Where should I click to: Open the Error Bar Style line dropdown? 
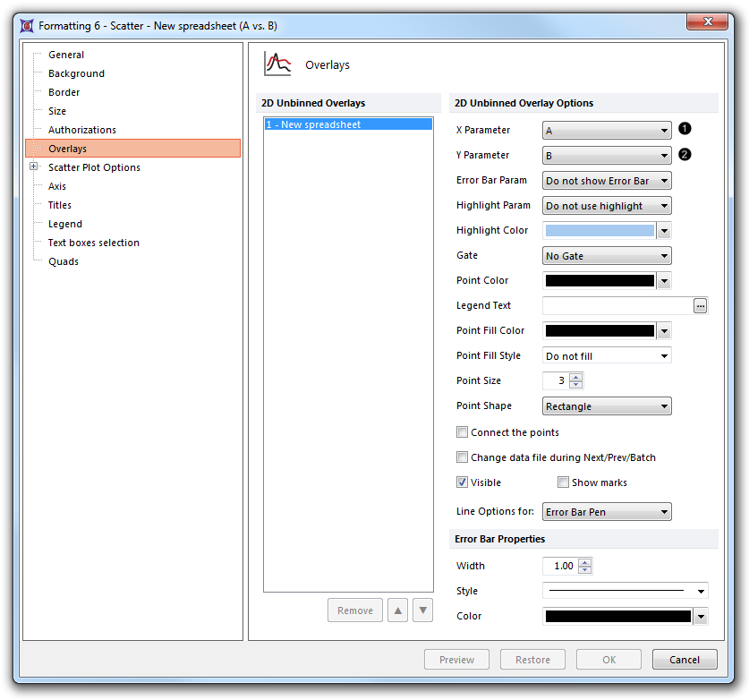coord(700,591)
